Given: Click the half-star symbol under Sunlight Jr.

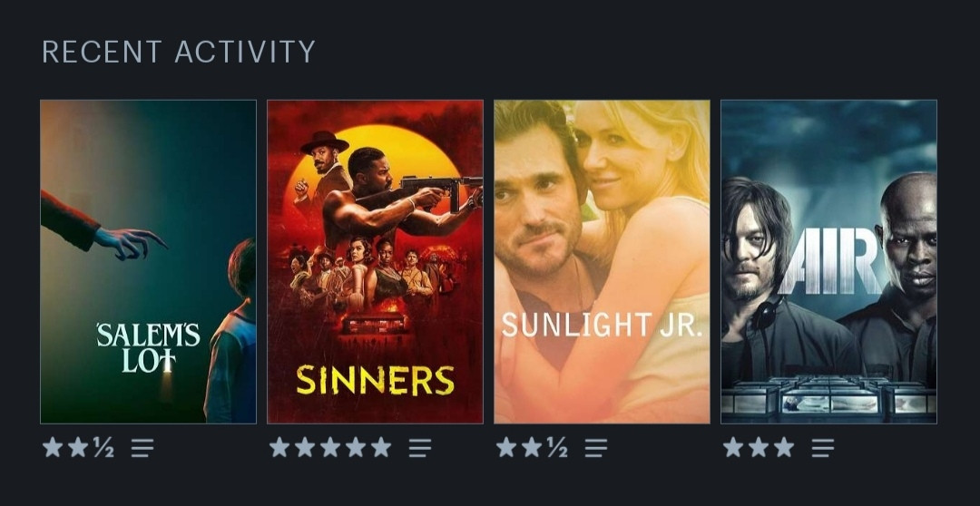Looking at the screenshot, I should click(557, 447).
